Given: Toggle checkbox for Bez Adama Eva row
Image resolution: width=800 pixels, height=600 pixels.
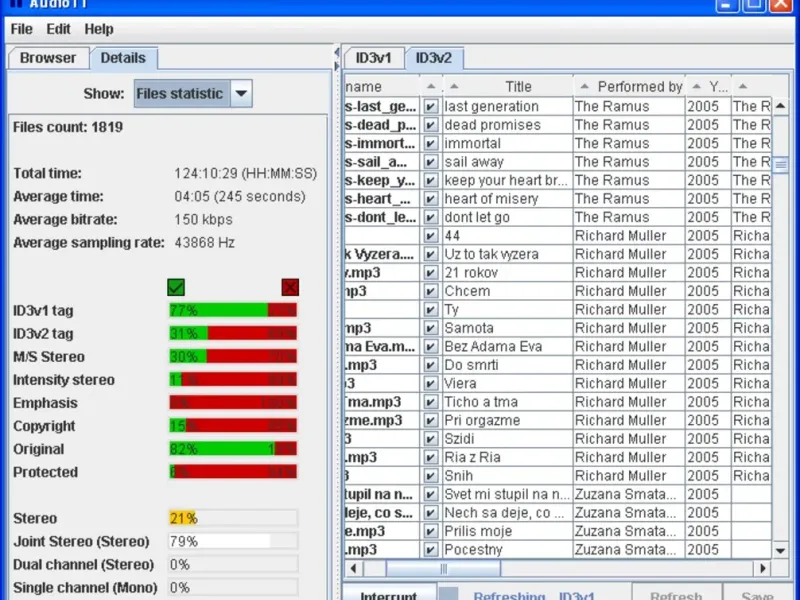Looking at the screenshot, I should pyautogui.click(x=431, y=346).
